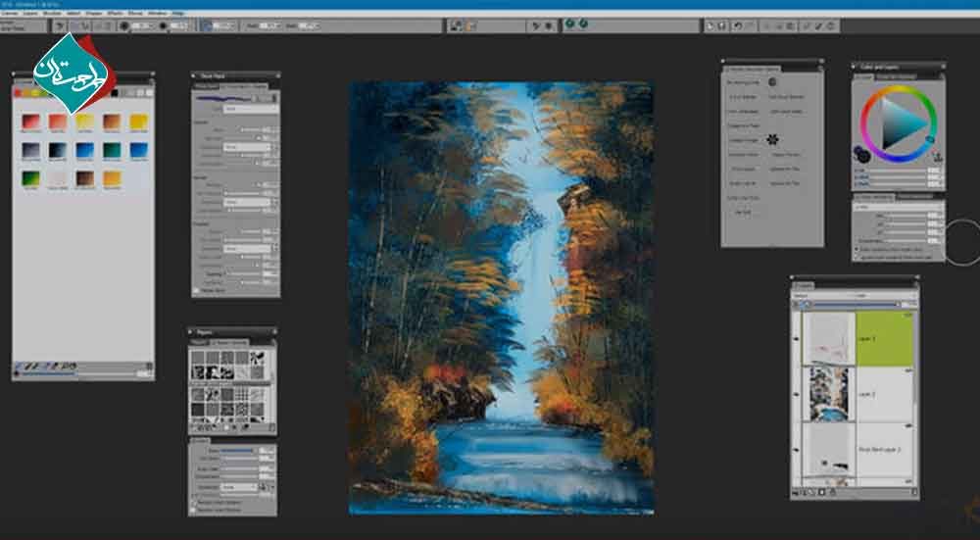
Task: Click the undo arrow in top-right toolbar
Action: coord(738,25)
